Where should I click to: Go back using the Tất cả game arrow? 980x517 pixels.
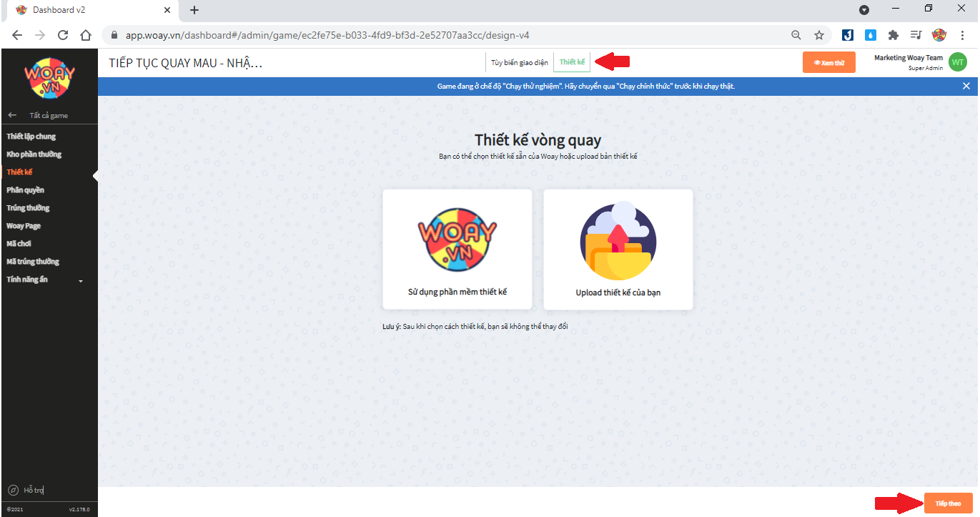pyautogui.click(x=12, y=115)
